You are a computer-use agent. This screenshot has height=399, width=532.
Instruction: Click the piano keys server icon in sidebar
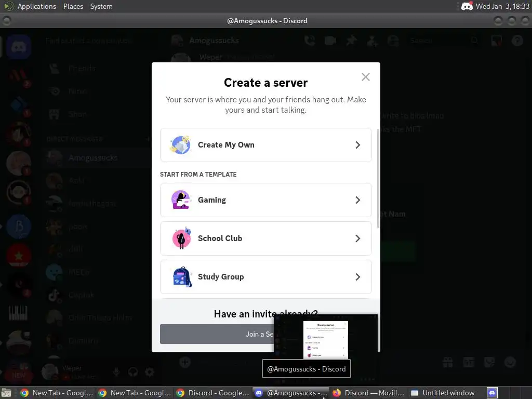(x=18, y=312)
